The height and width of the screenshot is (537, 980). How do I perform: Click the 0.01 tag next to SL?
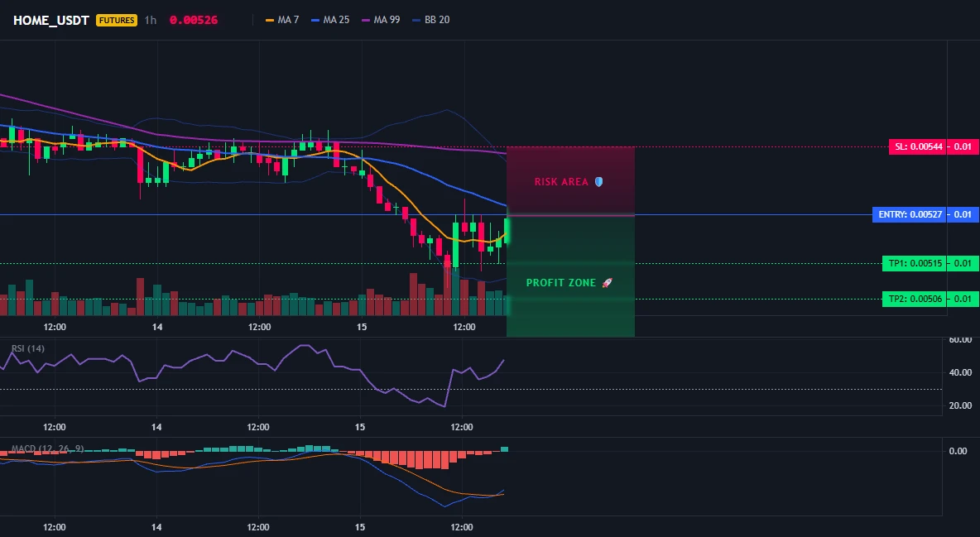click(x=963, y=147)
